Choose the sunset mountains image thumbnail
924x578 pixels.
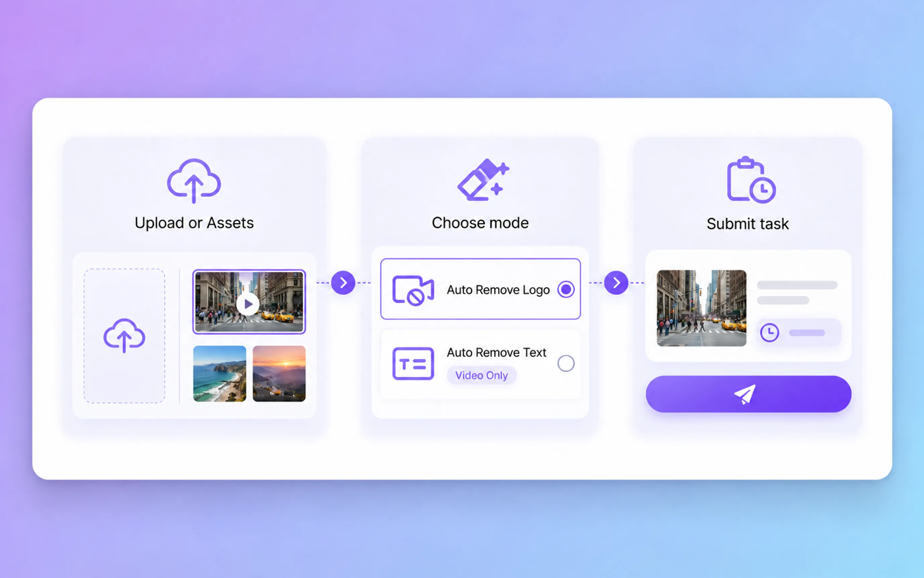(x=279, y=373)
